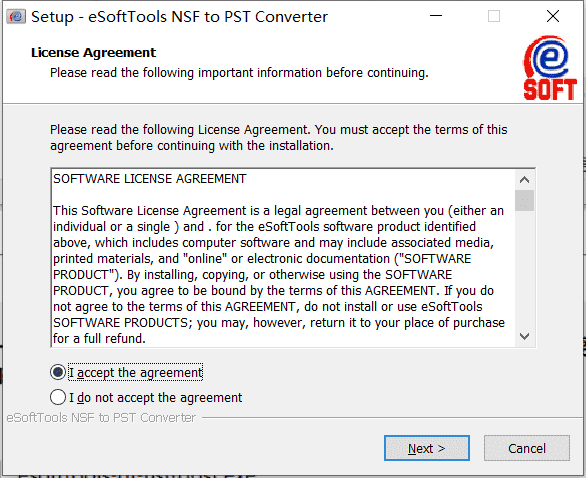Viewport: 586px width, 478px height.
Task: Click the "for a full refund." line
Action: pos(99,339)
